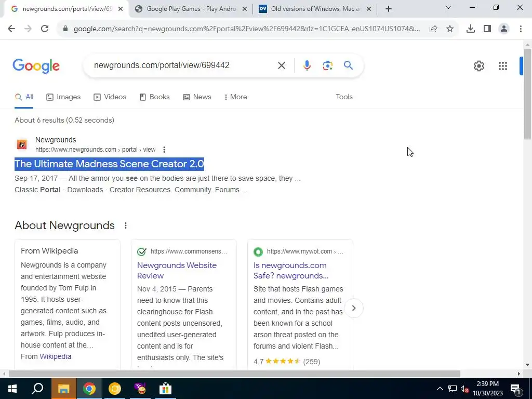Screen dimensions: 532x399
Task: Open search Tools options
Action: (344, 97)
